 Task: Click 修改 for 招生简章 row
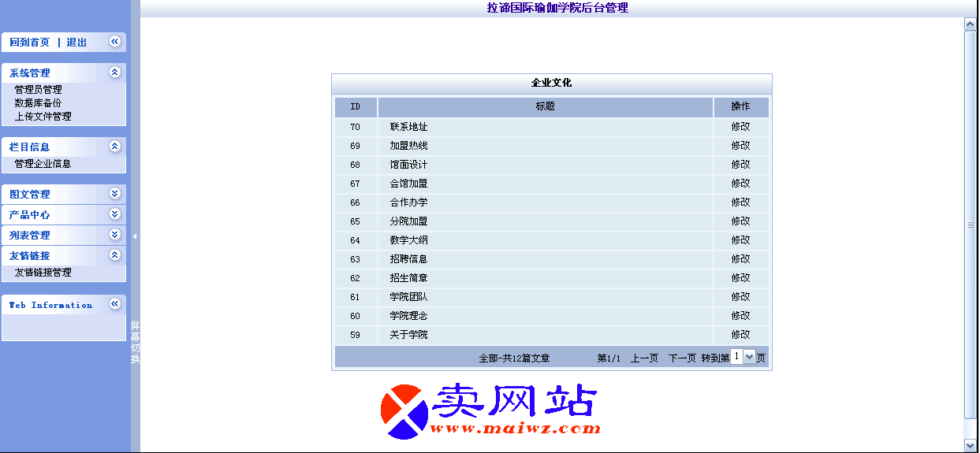(x=740, y=278)
